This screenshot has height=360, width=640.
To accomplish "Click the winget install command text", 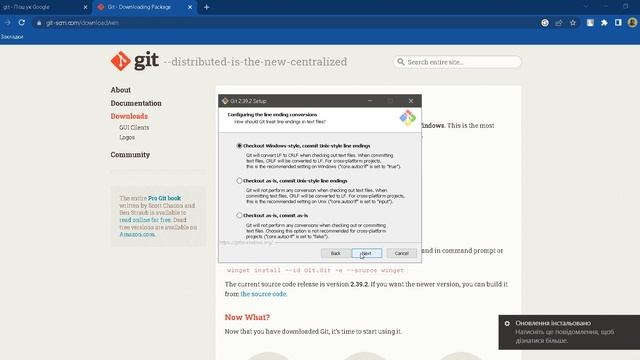I will pos(315,270).
